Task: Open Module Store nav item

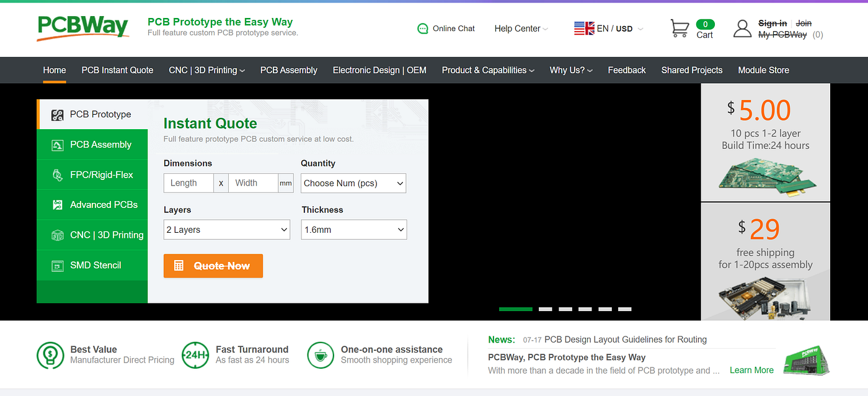Action: coord(764,70)
